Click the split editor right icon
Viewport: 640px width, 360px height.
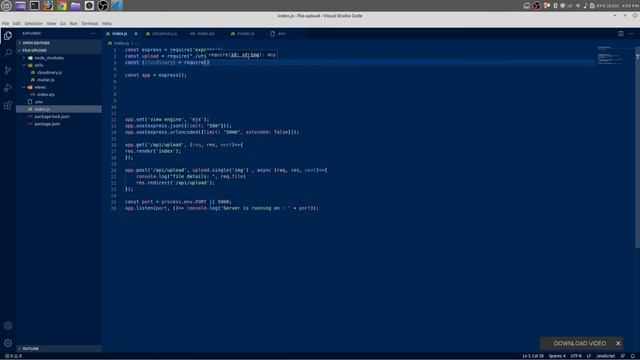(620, 33)
